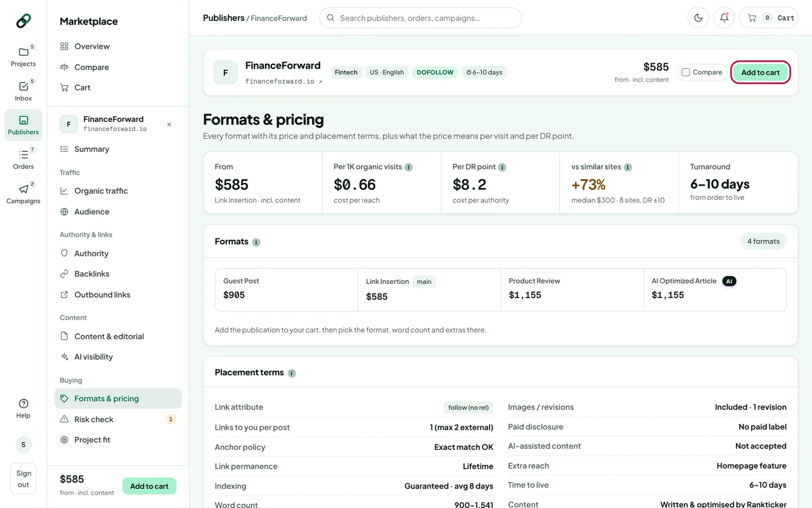Open Project fit section
The width and height of the screenshot is (812, 508).
(118, 440)
